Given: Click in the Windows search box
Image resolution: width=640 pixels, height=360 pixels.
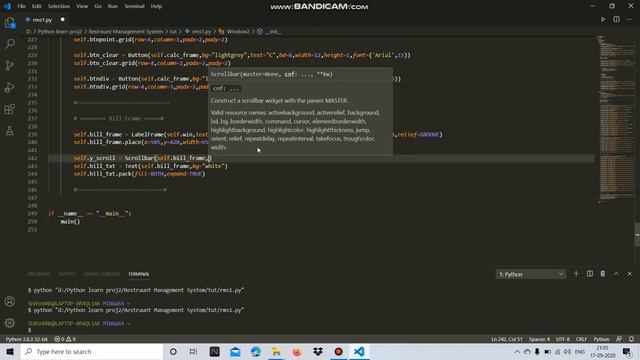Looking at the screenshot, I should point(92,351).
